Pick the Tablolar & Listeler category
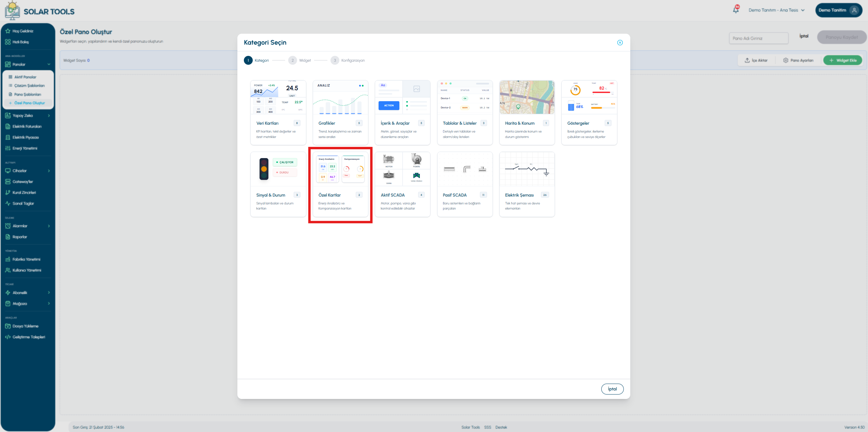Viewport: 868px width, 432px height. click(x=465, y=112)
